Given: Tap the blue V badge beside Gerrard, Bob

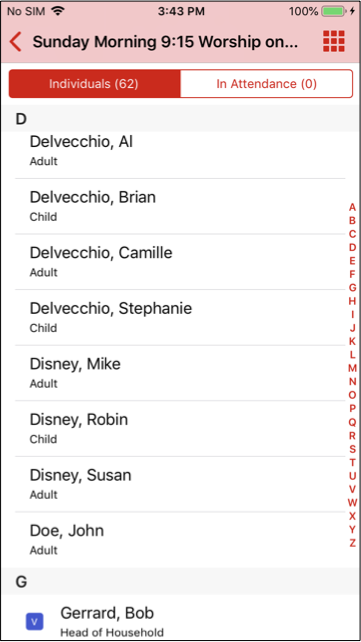Looking at the screenshot, I should click(34, 622).
